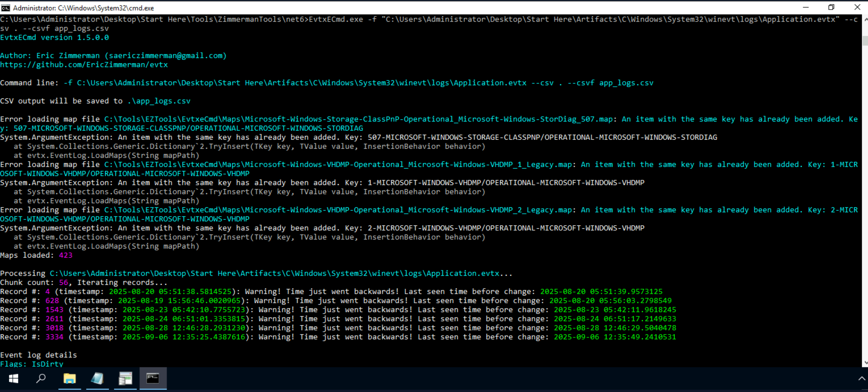Click Record # 1543 number
This screenshot has width=868, height=392.
pyautogui.click(x=54, y=309)
